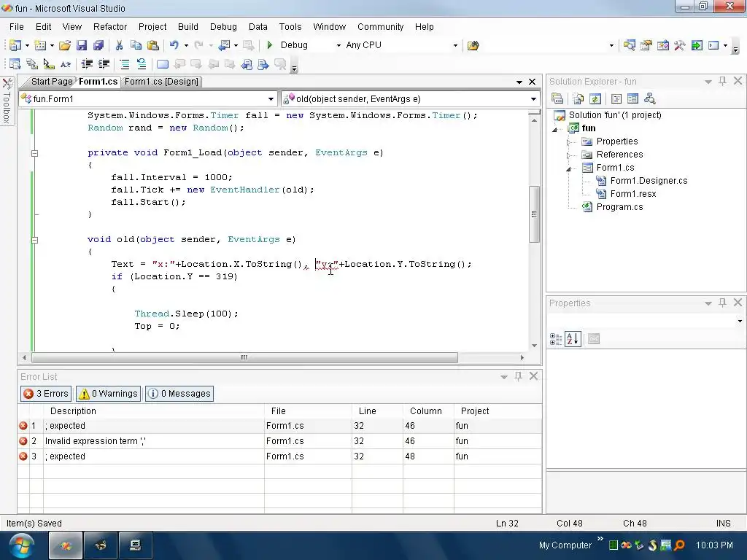Screen dimensions: 747x560
Task: Click the Copy toolbar icon
Action: [136, 45]
